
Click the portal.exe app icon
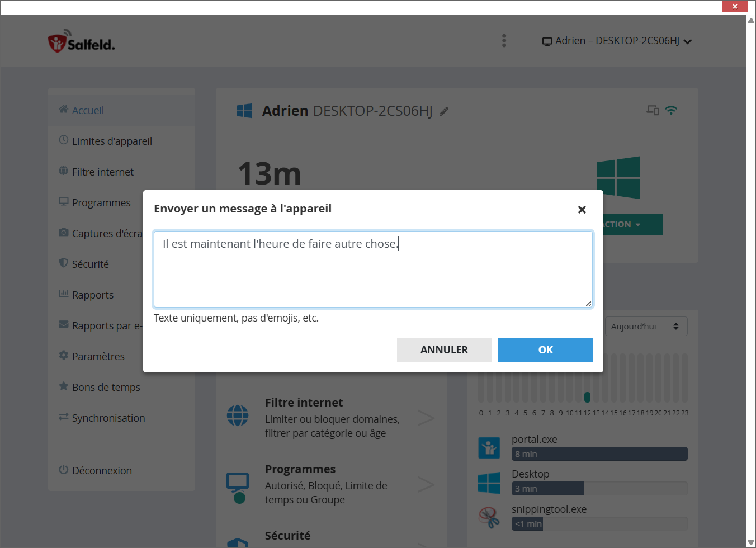pos(489,448)
